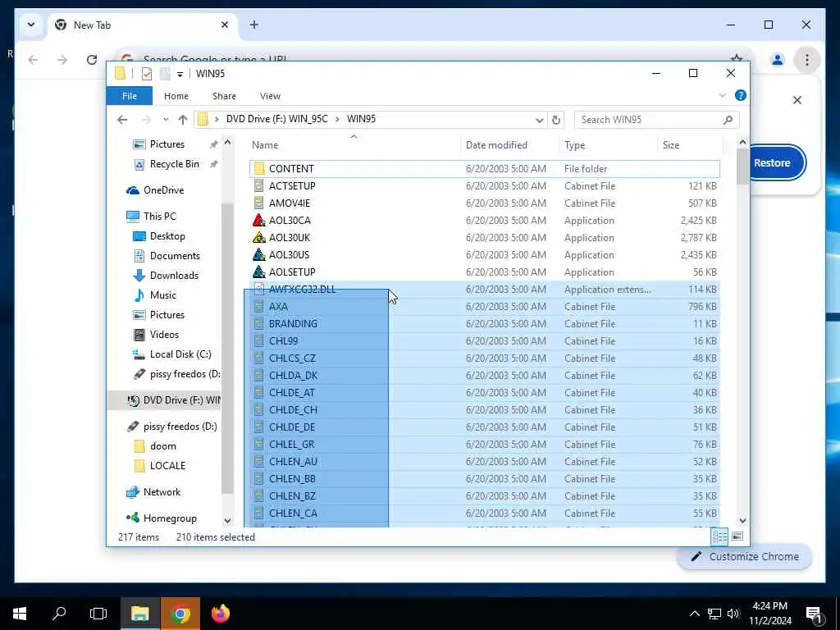Image resolution: width=840 pixels, height=630 pixels.
Task: Select the AMOV4IE cabinet file icon
Action: (259, 203)
